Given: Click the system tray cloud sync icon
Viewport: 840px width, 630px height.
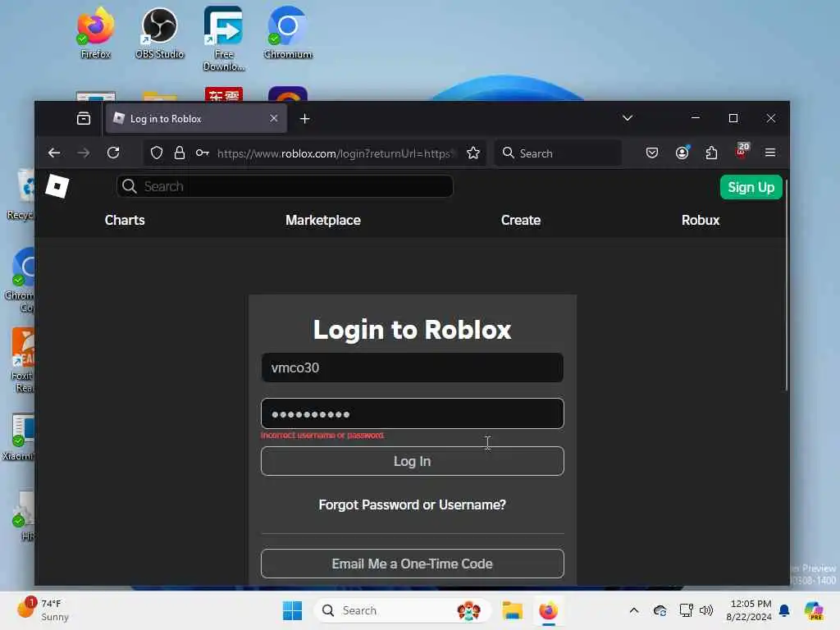Looking at the screenshot, I should pyautogui.click(x=660, y=610).
